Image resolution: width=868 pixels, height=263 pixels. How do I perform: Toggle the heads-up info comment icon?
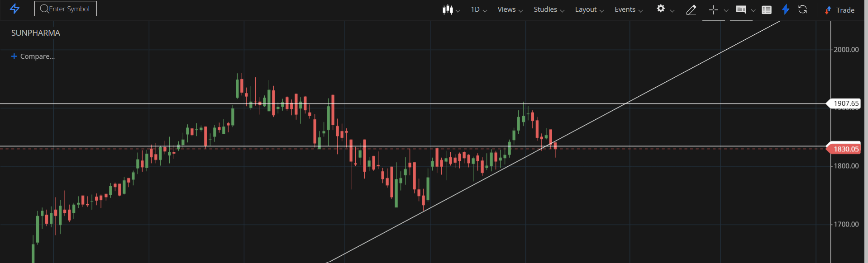(x=741, y=9)
